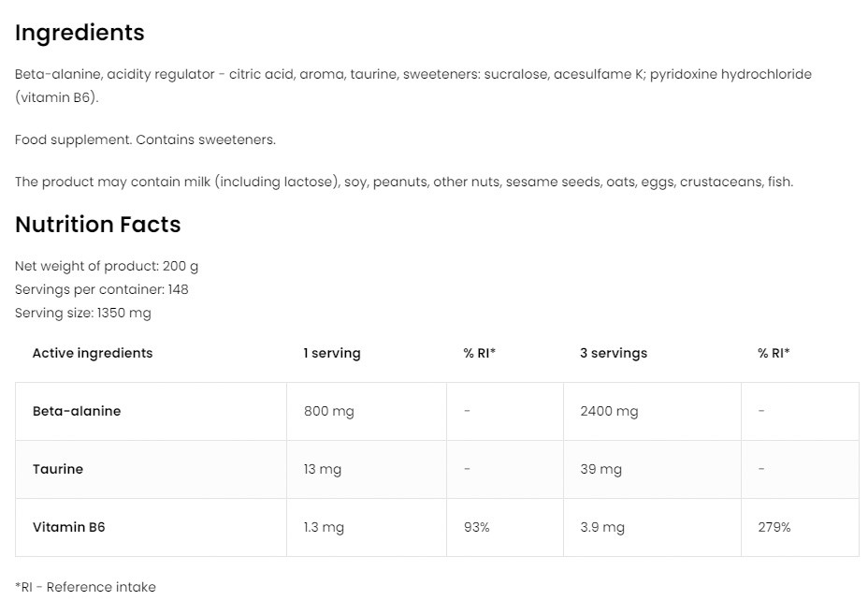Viewport: 868px width, 615px height.
Task: Click the 1.3 mg Vitamin B6 value
Action: [x=324, y=527]
